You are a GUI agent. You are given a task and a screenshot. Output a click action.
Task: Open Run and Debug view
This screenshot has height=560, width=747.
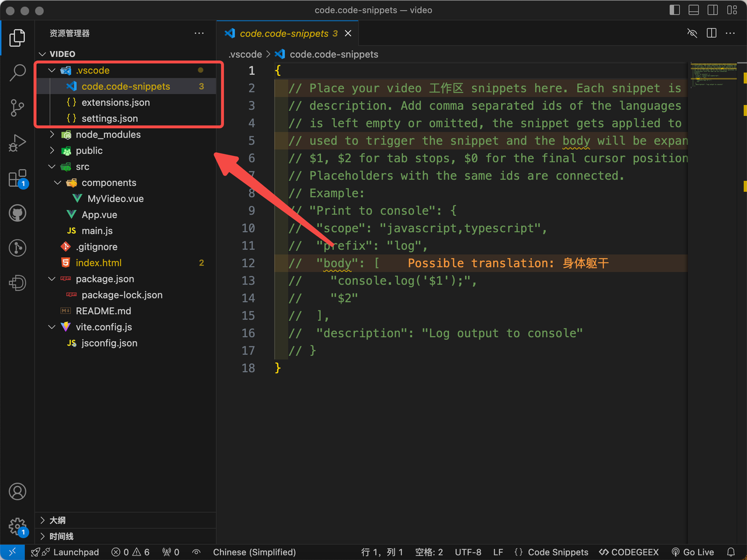(18, 143)
